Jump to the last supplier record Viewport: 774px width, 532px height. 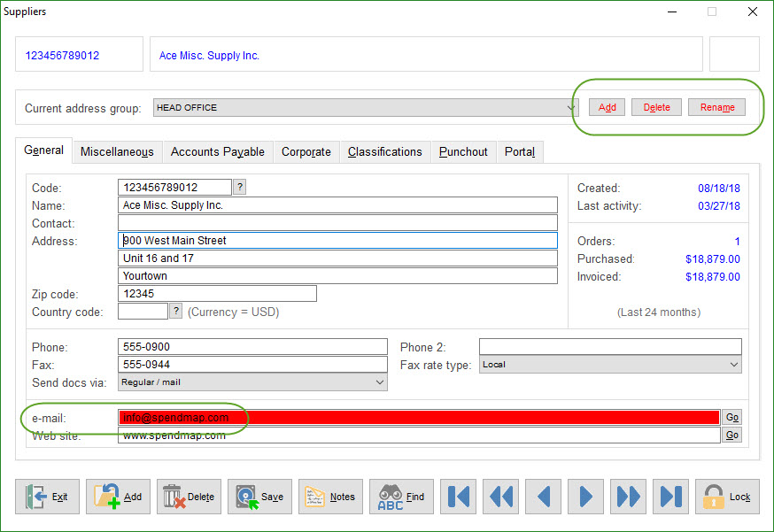(x=671, y=497)
